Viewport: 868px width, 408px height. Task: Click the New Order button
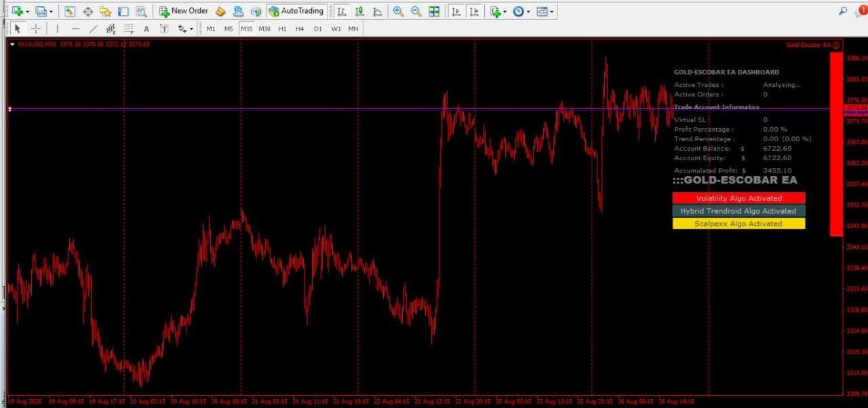[184, 12]
